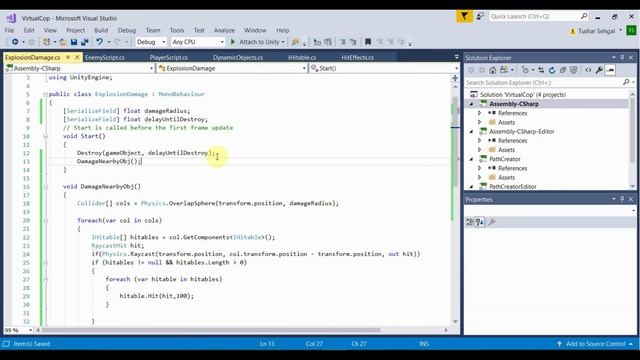640x360 pixels.
Task: Click into the Quick Launch search box
Action: (538, 16)
